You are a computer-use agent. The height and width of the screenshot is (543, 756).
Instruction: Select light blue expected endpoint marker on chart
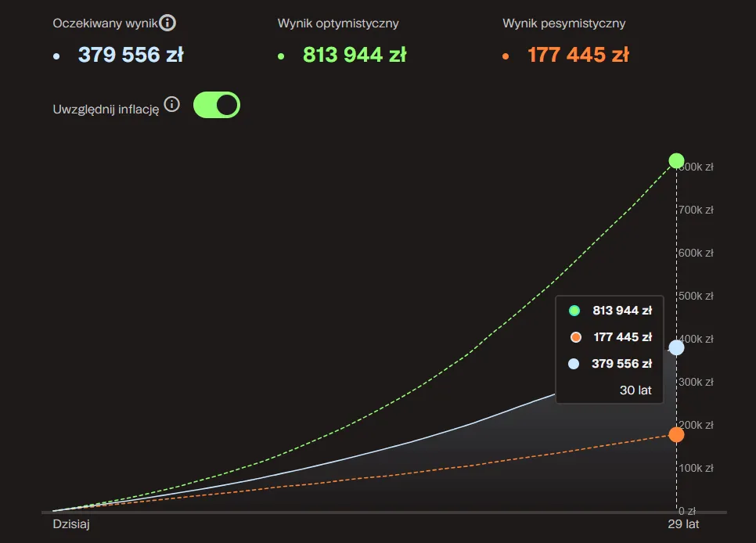tap(676, 347)
